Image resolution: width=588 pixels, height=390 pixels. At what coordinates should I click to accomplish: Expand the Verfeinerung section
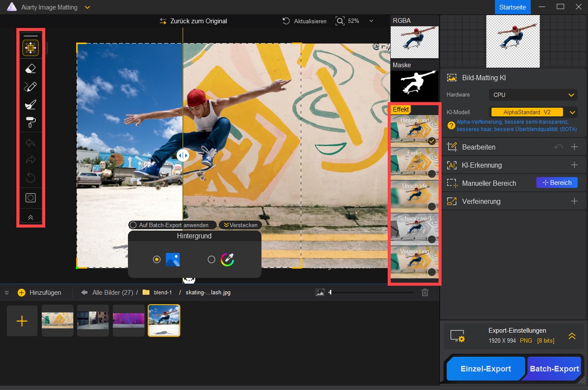point(574,201)
